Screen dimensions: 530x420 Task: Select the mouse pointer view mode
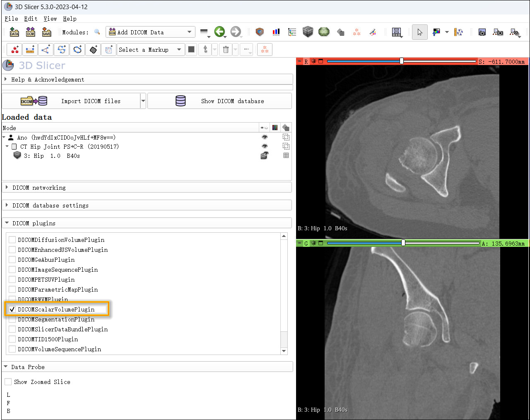[x=420, y=32]
